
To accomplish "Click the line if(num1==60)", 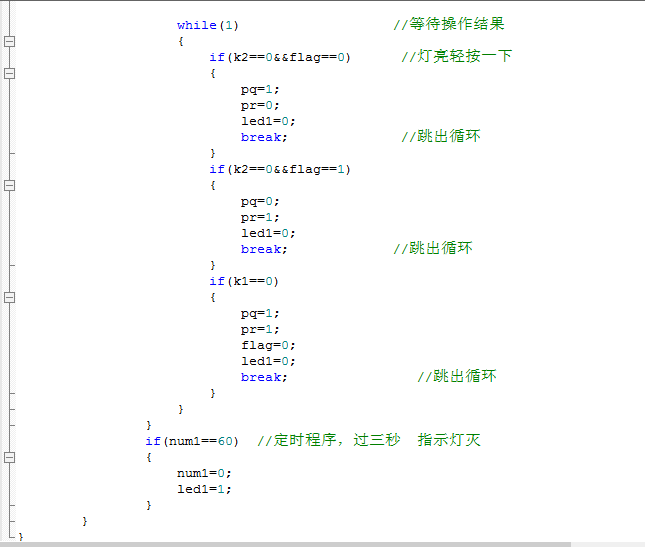I will (192, 441).
